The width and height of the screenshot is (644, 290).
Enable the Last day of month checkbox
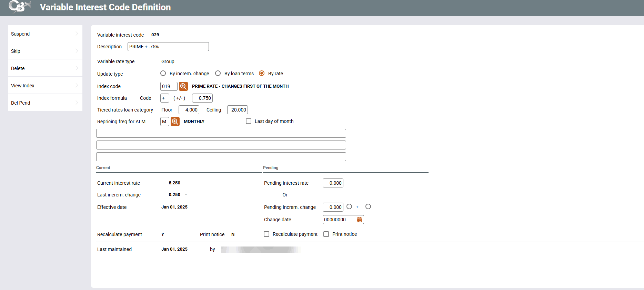[x=249, y=121]
